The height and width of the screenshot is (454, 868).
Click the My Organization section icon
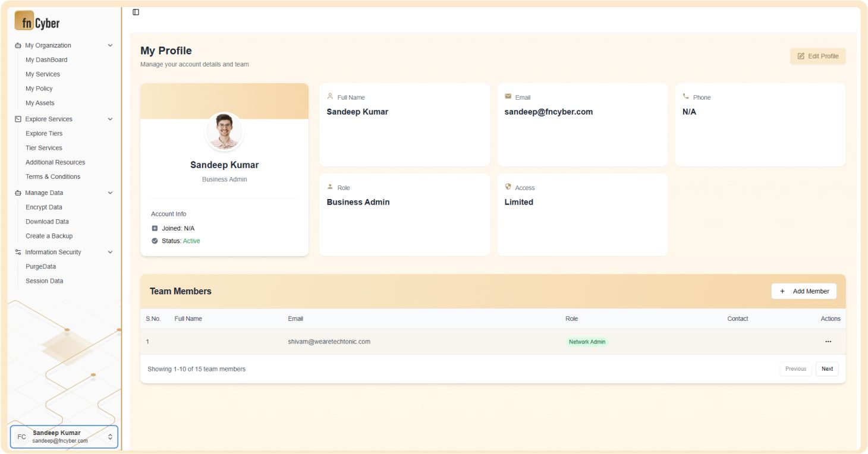click(x=18, y=46)
